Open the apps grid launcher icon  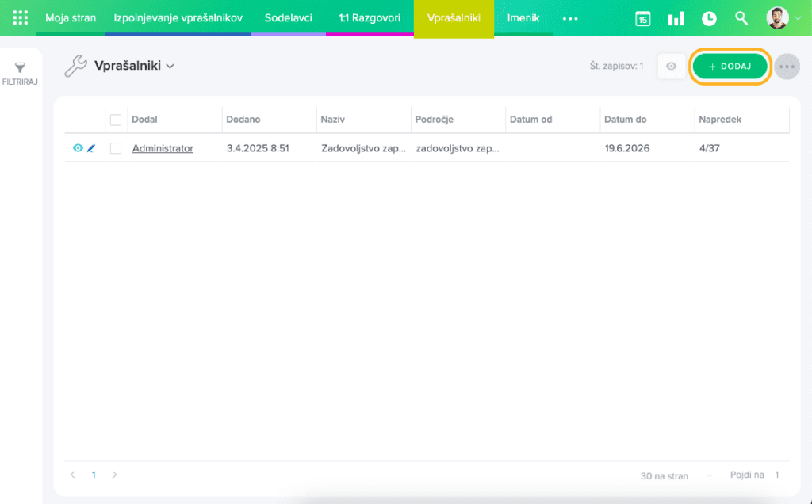pyautogui.click(x=21, y=18)
